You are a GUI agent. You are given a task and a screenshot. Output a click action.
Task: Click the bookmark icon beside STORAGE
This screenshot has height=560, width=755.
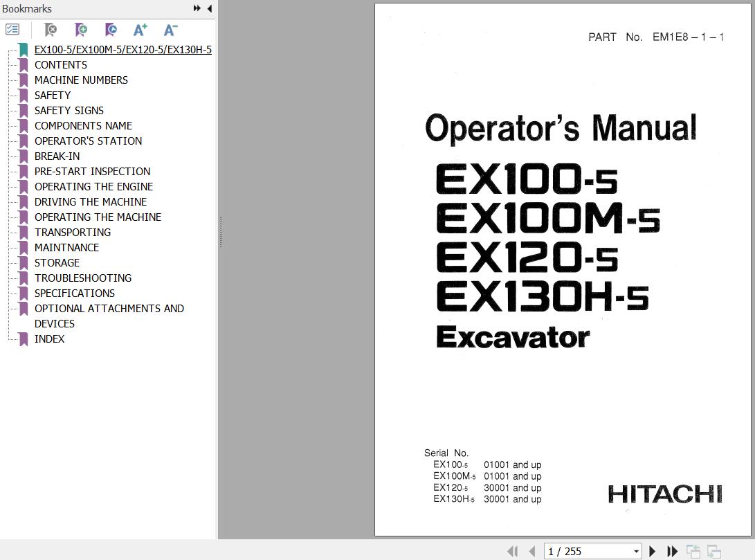point(23,263)
